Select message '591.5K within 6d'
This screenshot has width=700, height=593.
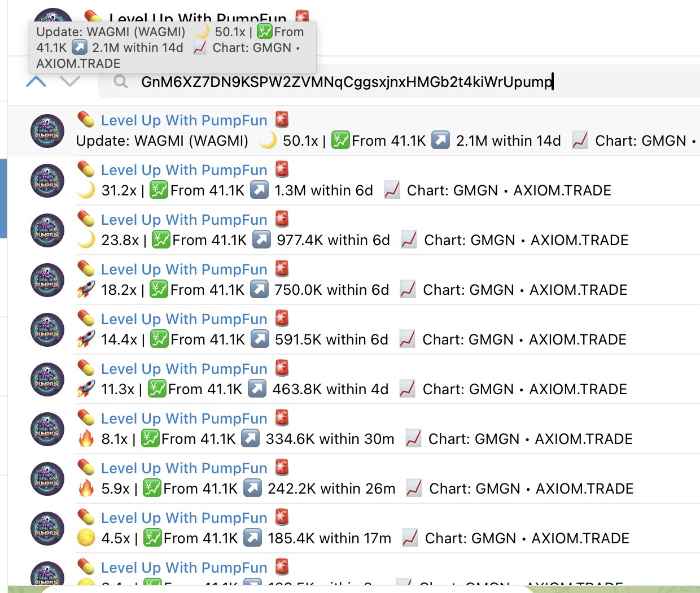pyautogui.click(x=331, y=339)
